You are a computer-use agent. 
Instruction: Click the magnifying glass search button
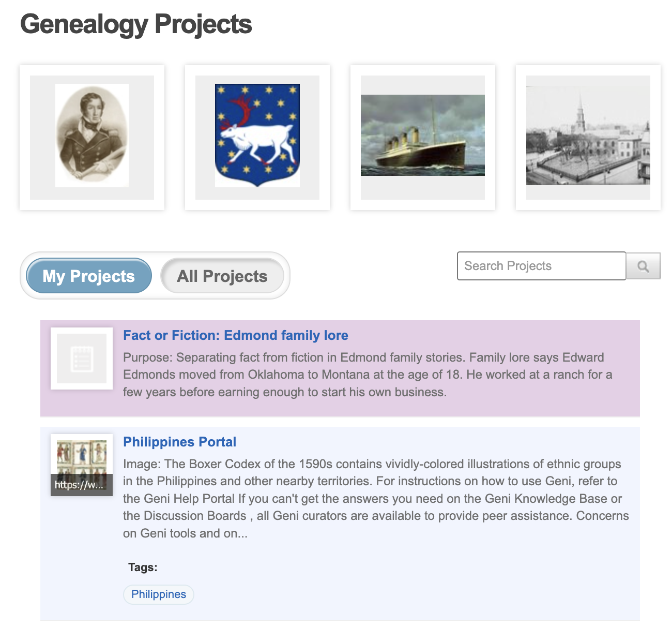coord(643,266)
